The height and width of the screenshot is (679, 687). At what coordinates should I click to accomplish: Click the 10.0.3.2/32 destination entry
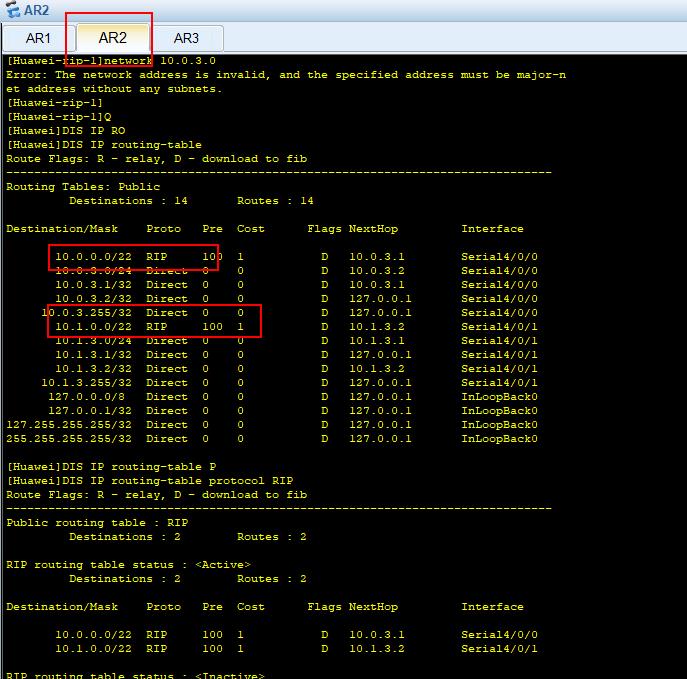pyautogui.click(x=93, y=299)
